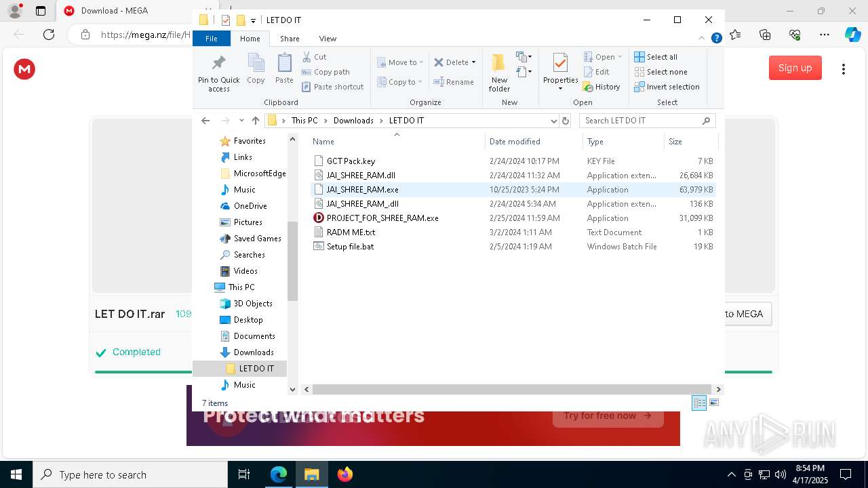Sort by the Name column header
868x488 pixels.
click(397, 142)
